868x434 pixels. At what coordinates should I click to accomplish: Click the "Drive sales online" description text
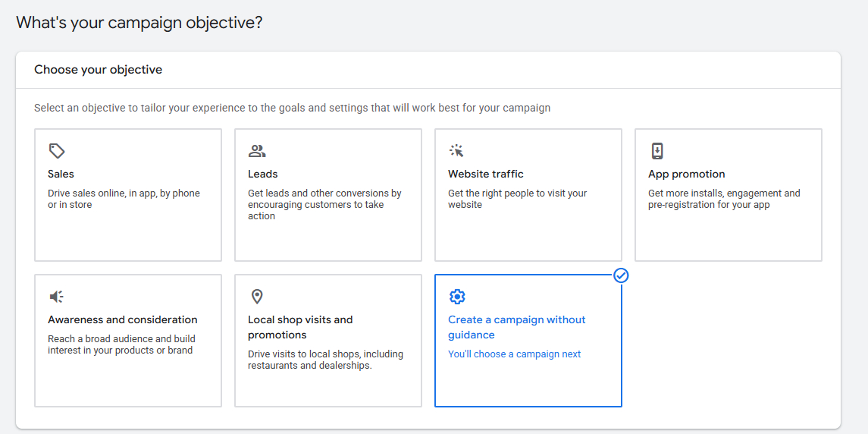[x=124, y=199]
